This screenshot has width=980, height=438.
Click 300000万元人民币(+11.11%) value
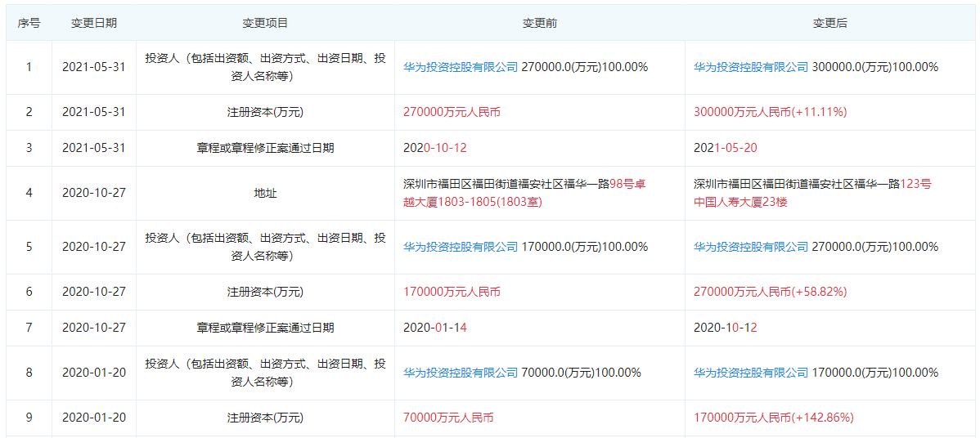pos(770,112)
